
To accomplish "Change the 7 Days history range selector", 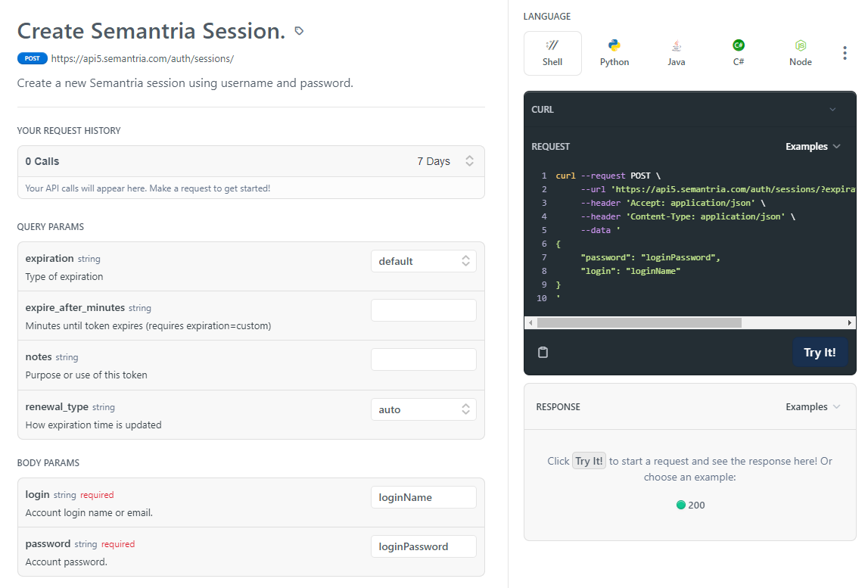I will pos(446,161).
